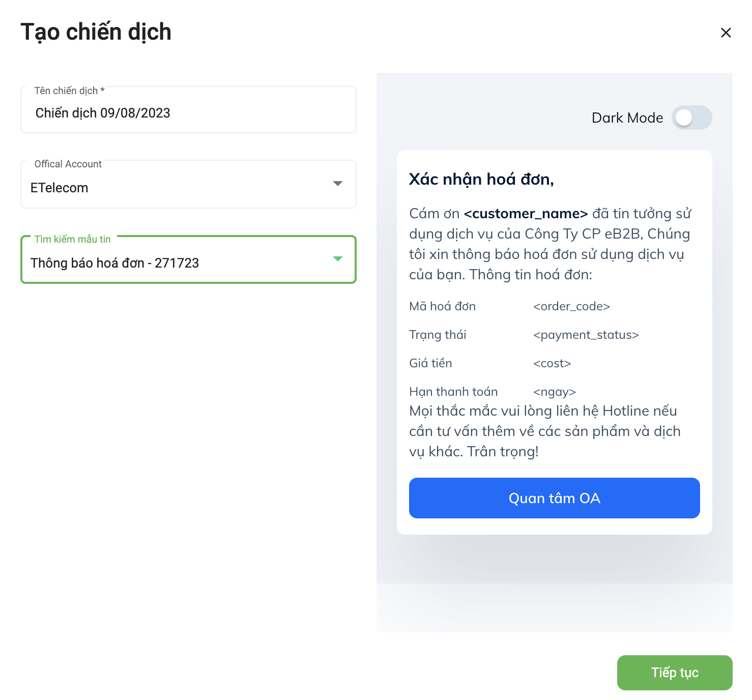The height and width of the screenshot is (700, 752).
Task: Click the Thông báo hoá đơn - 271723 field
Action: (188, 259)
